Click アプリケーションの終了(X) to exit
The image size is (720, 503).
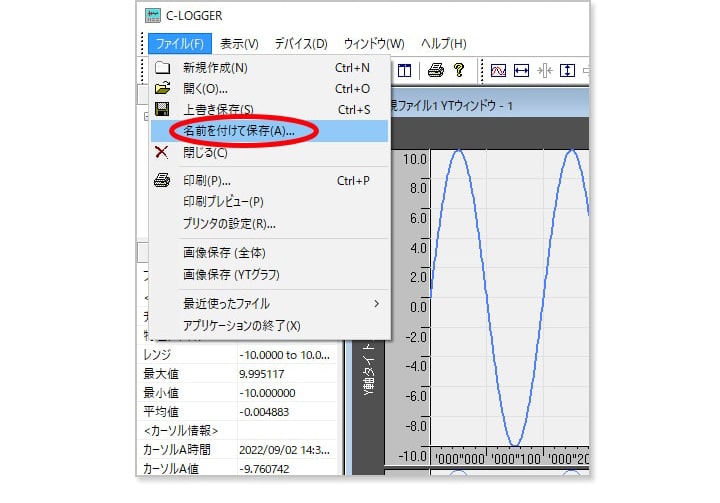(241, 326)
